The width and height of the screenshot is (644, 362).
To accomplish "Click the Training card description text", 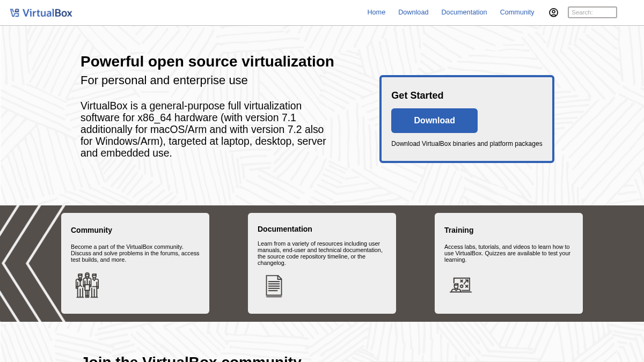I will 508,253.
